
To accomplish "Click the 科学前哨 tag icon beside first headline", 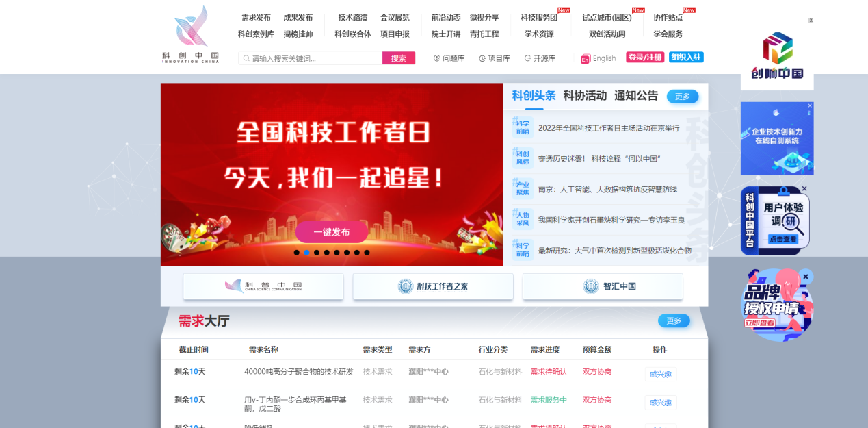I will [523, 127].
